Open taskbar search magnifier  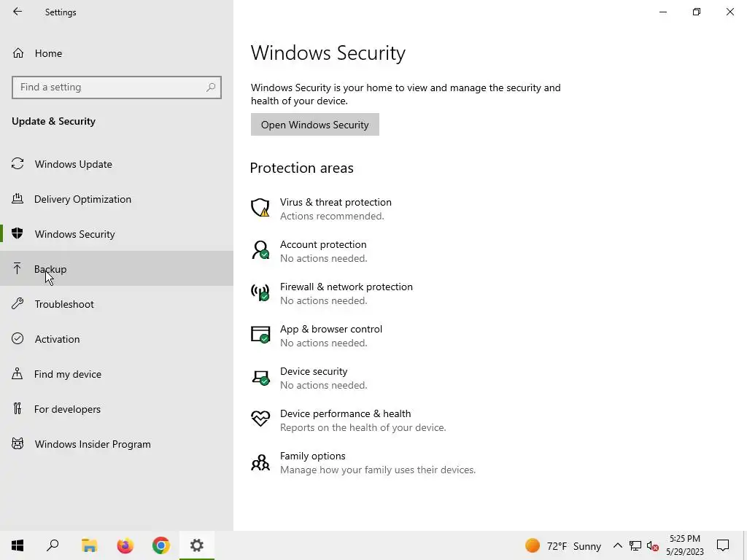53,545
